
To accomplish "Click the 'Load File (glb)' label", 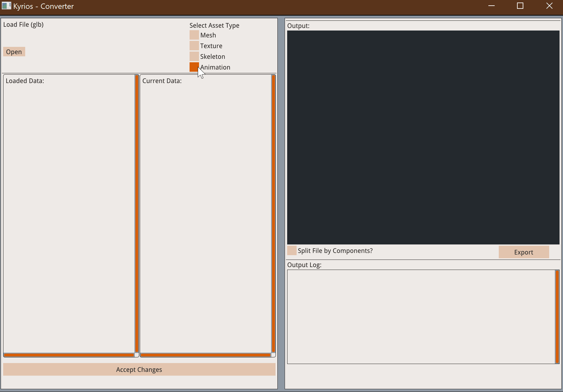I will coord(23,25).
